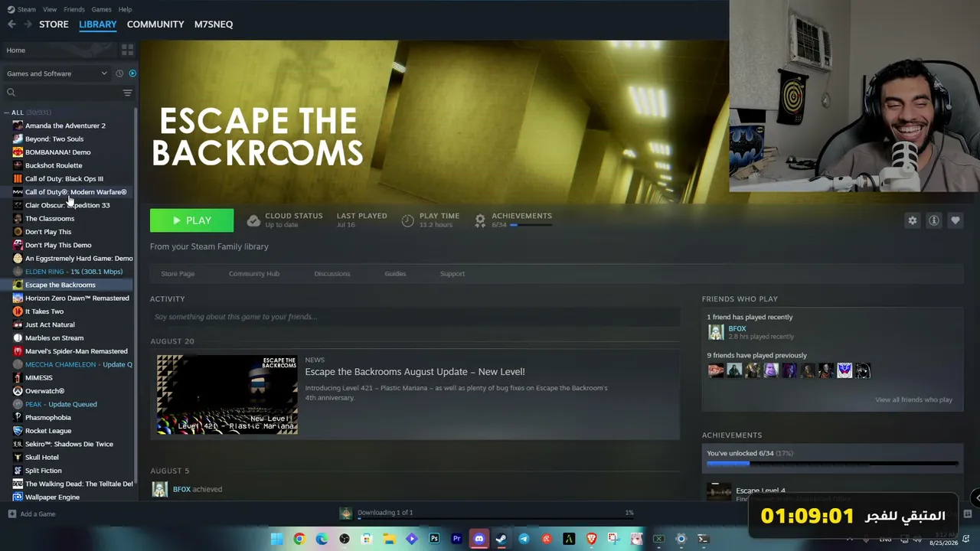This screenshot has height=551, width=980.
Task: Switch to the STORE tab
Action: (x=54, y=24)
